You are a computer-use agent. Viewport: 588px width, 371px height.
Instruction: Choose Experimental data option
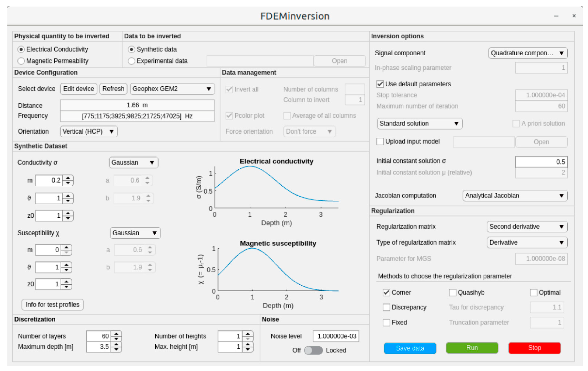[131, 61]
